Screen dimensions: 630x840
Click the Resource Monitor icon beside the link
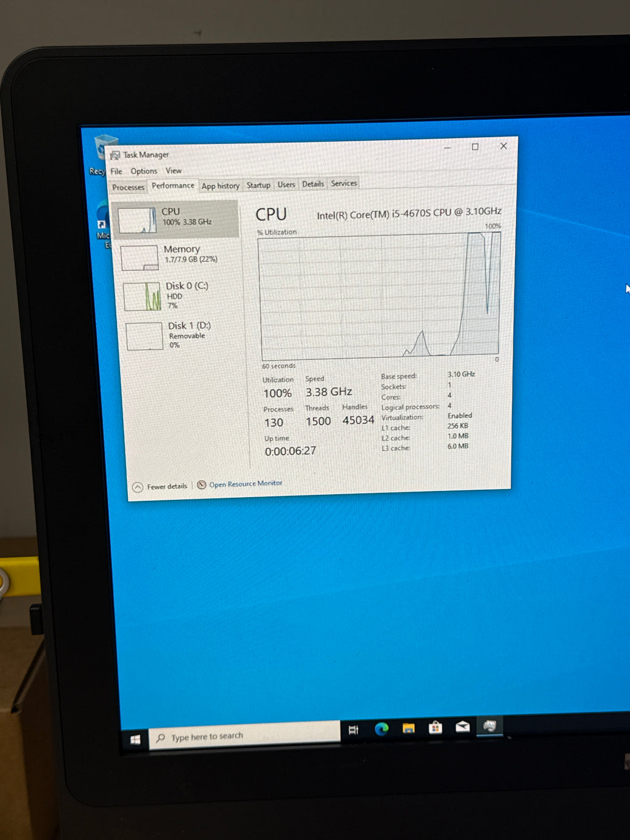(201, 485)
